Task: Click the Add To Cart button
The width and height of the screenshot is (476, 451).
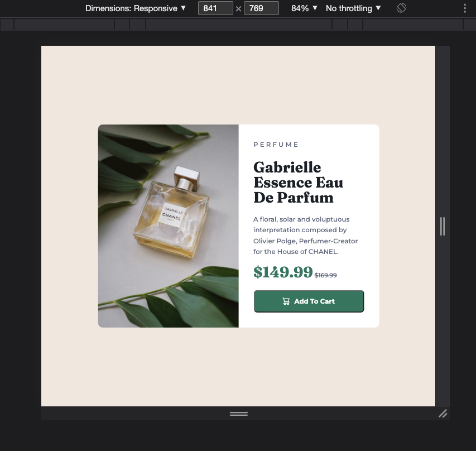Action: tap(309, 301)
